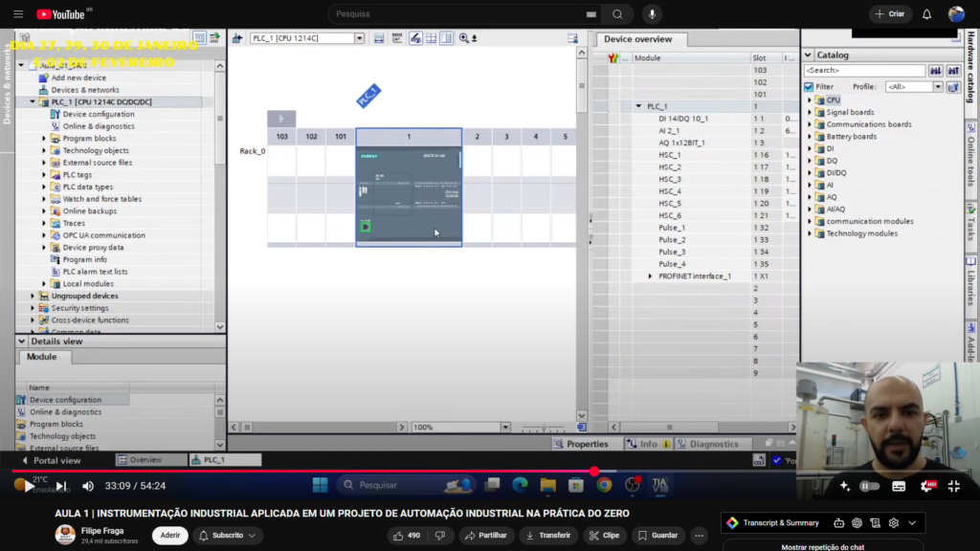
Task: Dislike the video
Action: point(440,536)
